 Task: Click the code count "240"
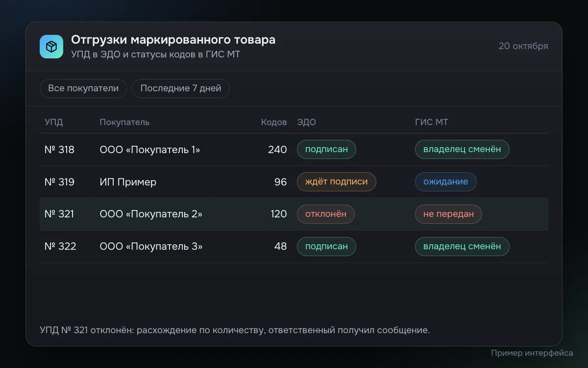[x=277, y=150]
